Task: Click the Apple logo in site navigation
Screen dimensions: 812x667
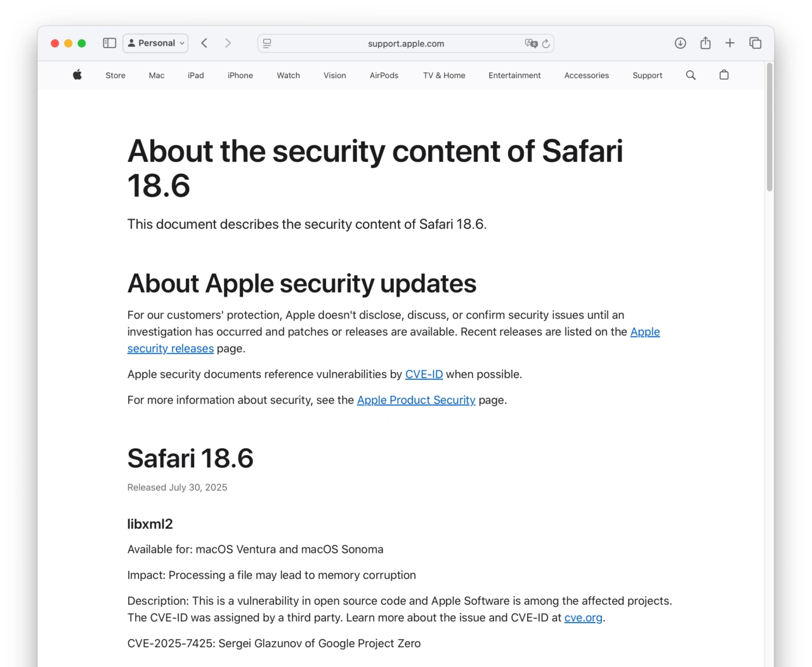Action: pos(77,75)
